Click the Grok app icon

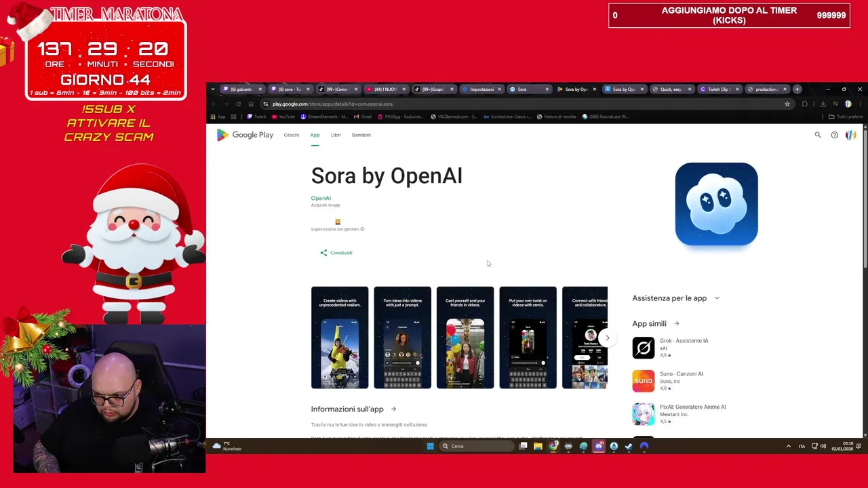click(x=644, y=348)
